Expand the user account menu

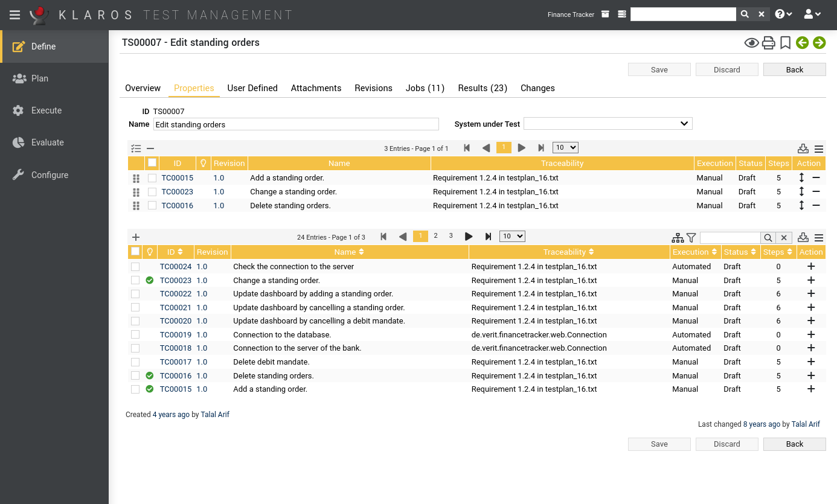coord(812,14)
